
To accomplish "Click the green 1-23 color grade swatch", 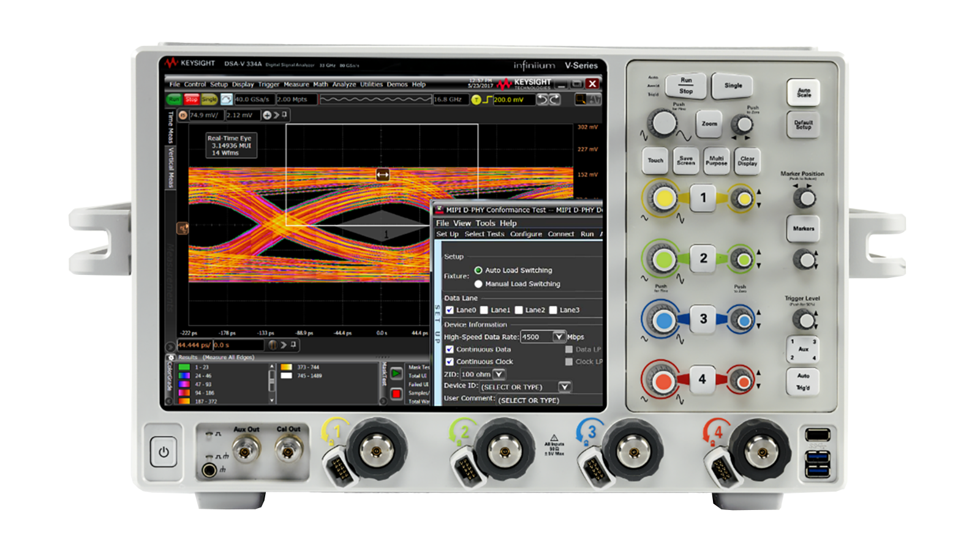I will [184, 367].
